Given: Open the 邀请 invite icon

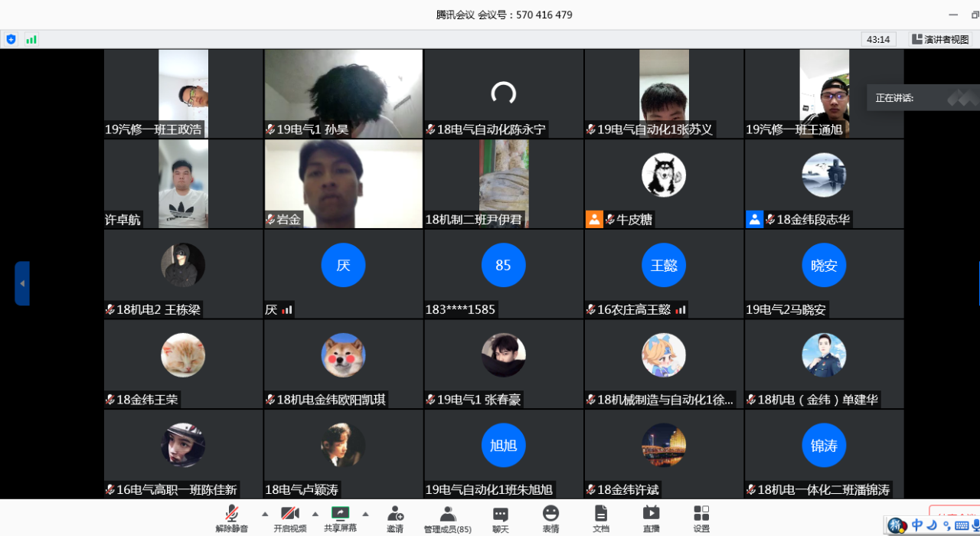Looking at the screenshot, I should (x=395, y=518).
